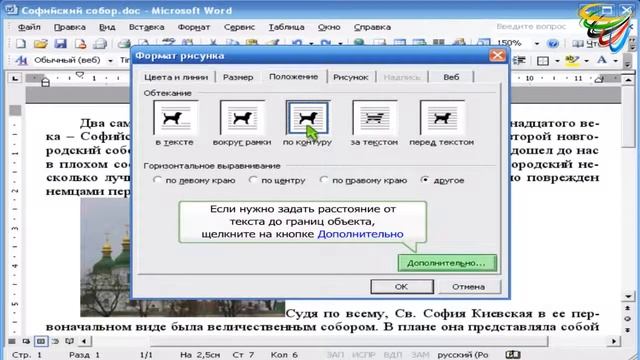
Task: Click the Дополнительно... button
Action: (447, 263)
